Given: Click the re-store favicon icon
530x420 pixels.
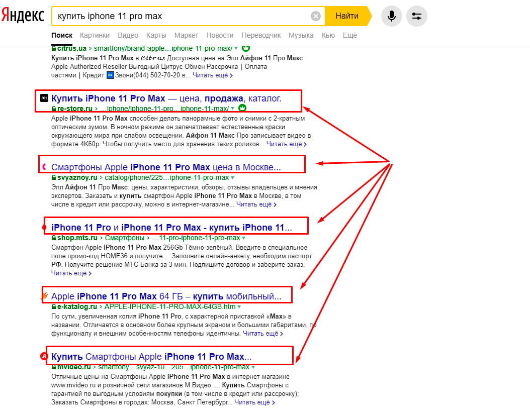Looking at the screenshot, I should click(x=44, y=98).
